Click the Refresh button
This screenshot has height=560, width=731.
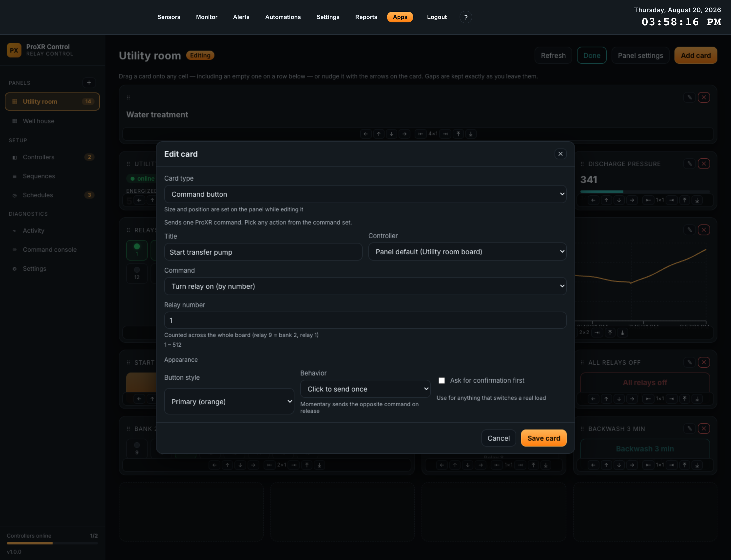553,55
